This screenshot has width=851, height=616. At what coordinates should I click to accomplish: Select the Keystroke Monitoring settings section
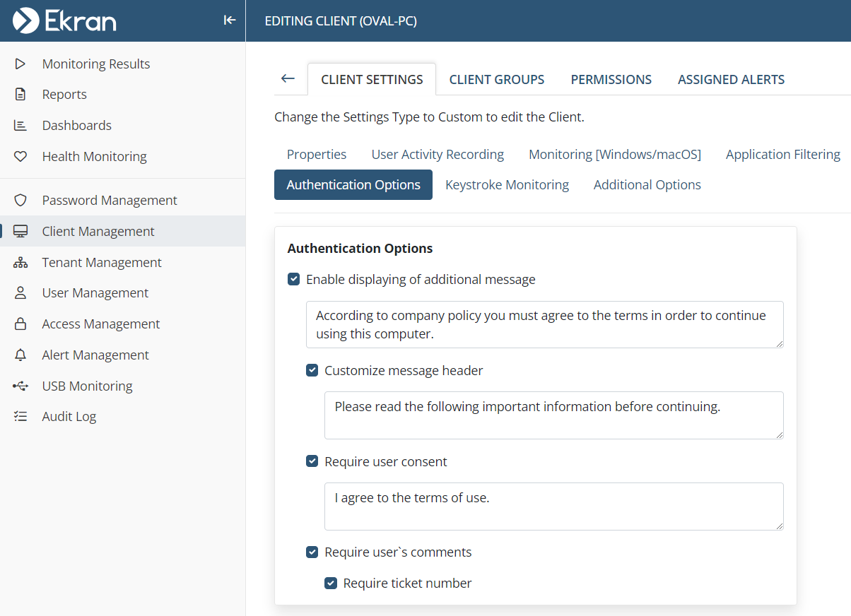coord(507,185)
